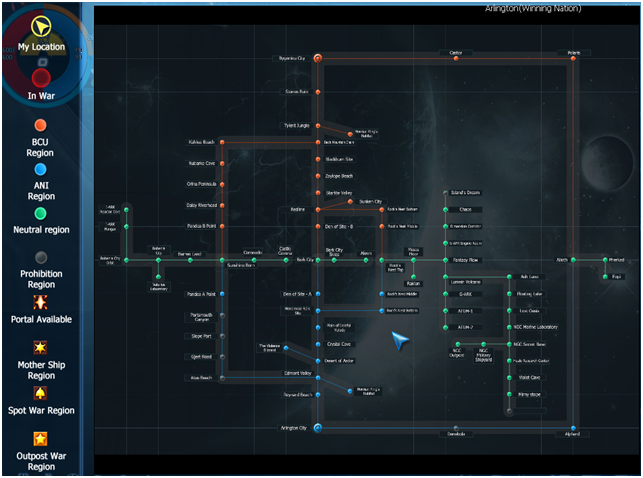Viewport: 643px width, 478px height.
Task: Select the Pandea B Point map node
Action: click(222, 226)
